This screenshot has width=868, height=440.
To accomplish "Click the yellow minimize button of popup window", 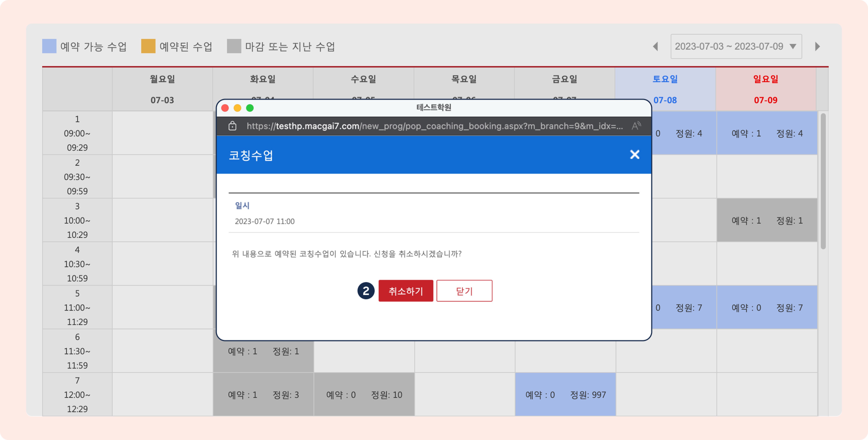I will coord(237,108).
